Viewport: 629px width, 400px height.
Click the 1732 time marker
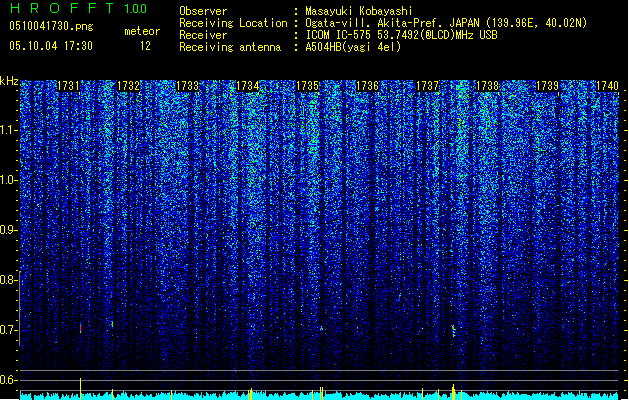point(128,86)
